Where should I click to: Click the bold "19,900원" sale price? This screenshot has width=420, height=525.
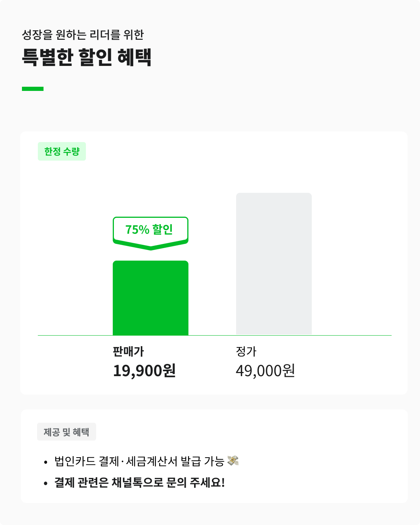click(144, 370)
